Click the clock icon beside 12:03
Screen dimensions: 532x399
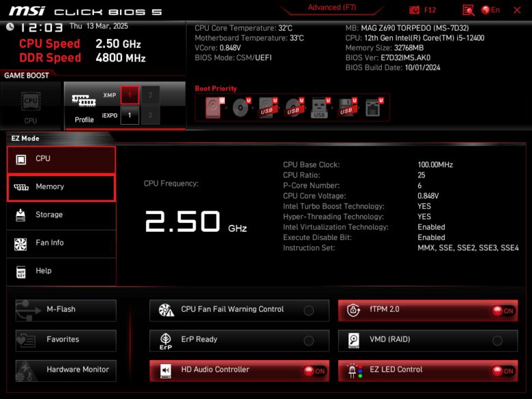coord(10,27)
